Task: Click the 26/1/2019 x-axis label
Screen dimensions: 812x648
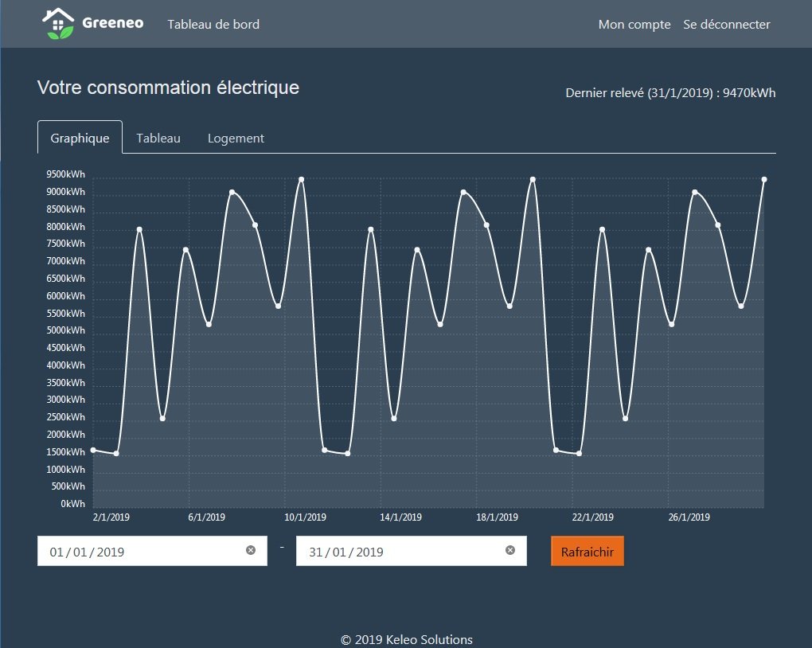Action: pos(689,517)
